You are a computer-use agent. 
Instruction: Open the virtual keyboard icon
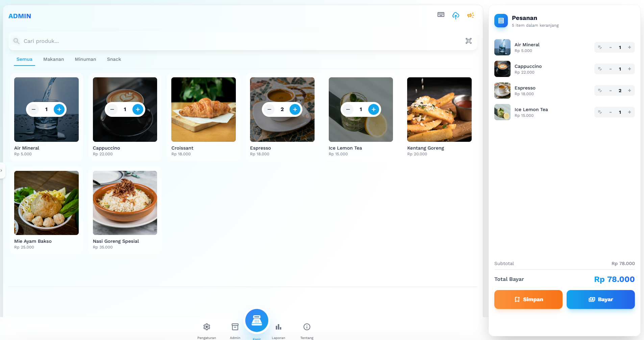tap(441, 15)
